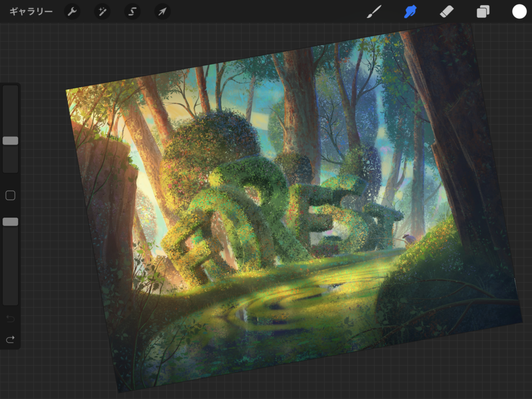This screenshot has height=399, width=532.
Task: Tap the square modify button in the sidebar
Action: tap(10, 195)
